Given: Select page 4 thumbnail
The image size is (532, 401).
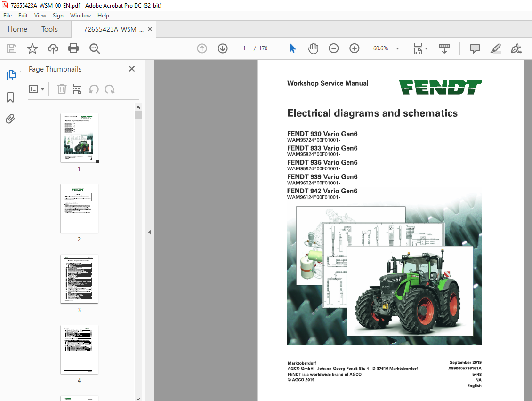Looking at the screenshot, I should (80, 349).
